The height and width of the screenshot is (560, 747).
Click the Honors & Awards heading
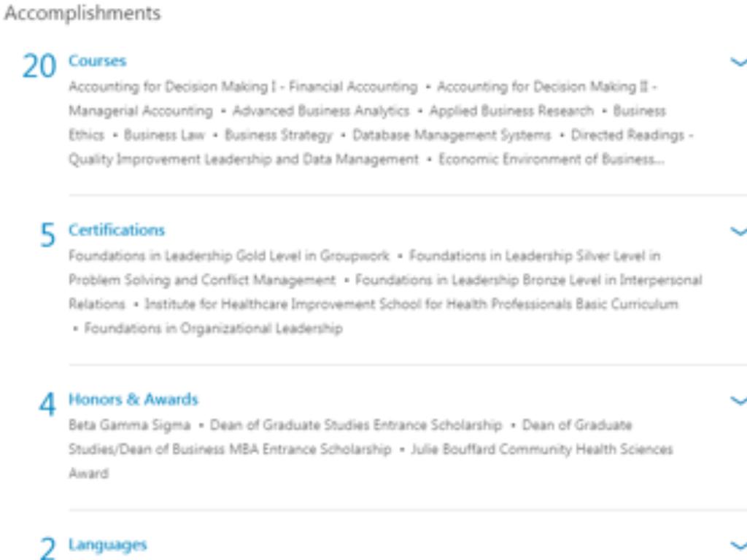coord(133,400)
